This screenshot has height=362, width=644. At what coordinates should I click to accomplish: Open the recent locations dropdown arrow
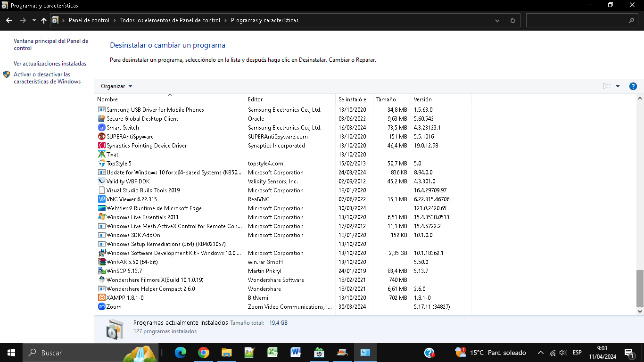(34, 20)
